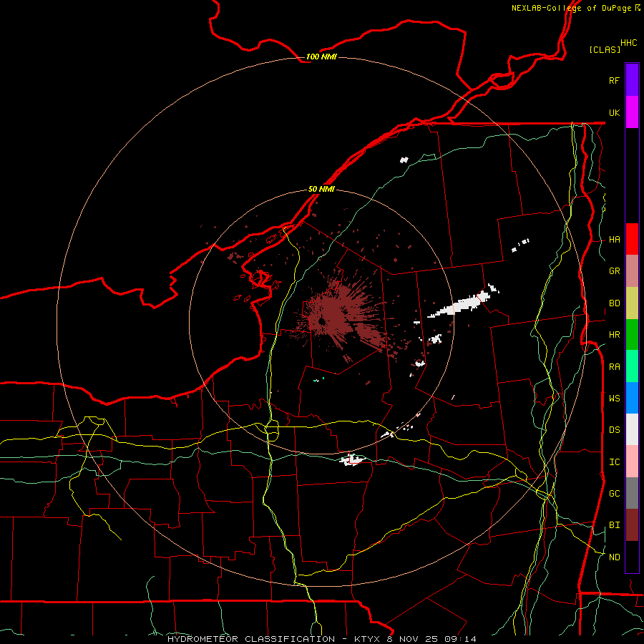Click the ND black legend swatch
The width and height of the screenshot is (644, 644).
[632, 557]
